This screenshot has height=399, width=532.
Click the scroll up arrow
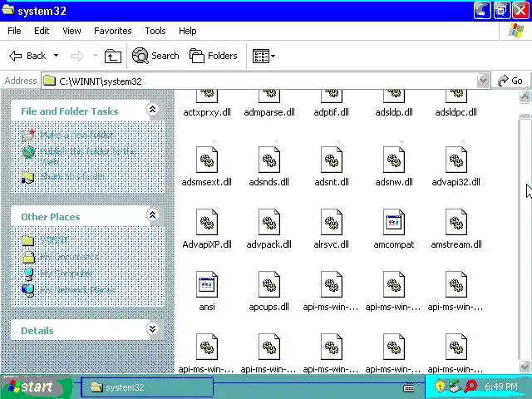pyautogui.click(x=525, y=96)
